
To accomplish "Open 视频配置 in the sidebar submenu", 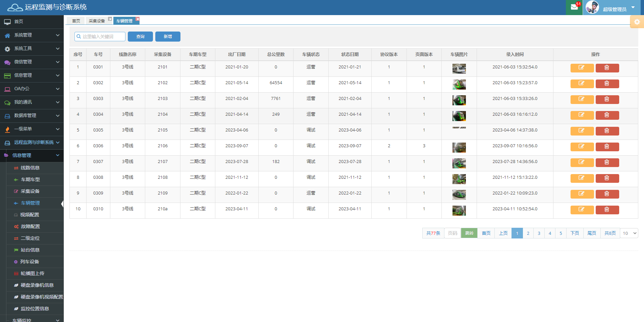I will click(30, 215).
